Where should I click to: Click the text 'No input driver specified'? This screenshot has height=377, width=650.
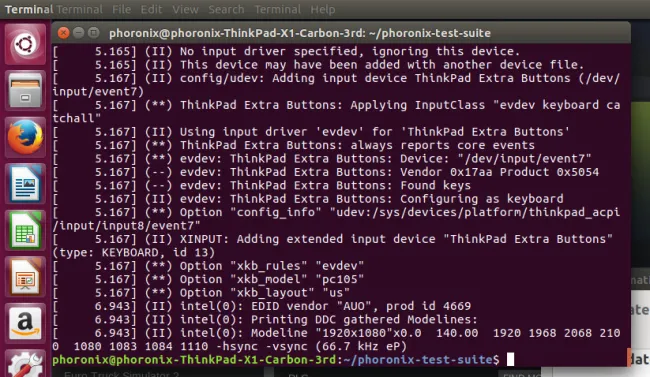[269, 51]
